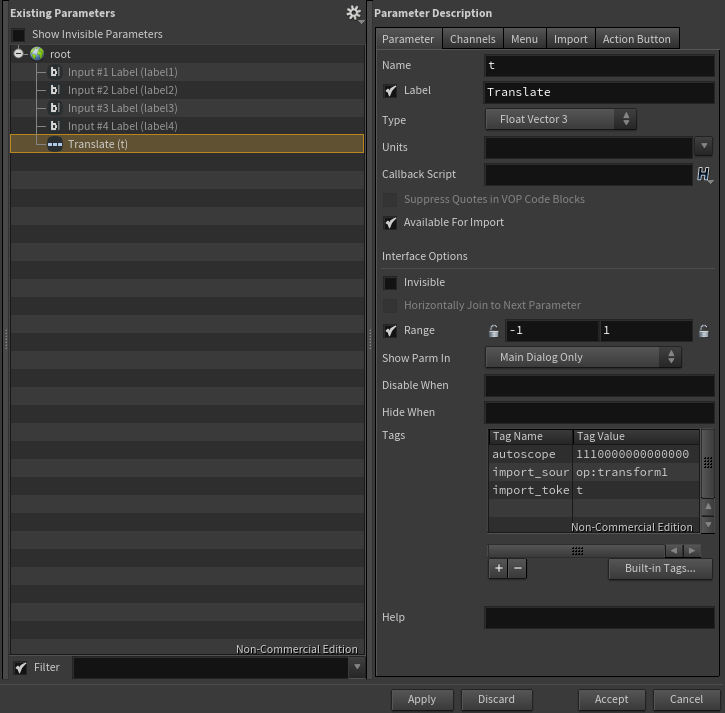Viewport: 725px width, 713px height.
Task: Open the Callback Script language menu icon
Action: click(704, 174)
